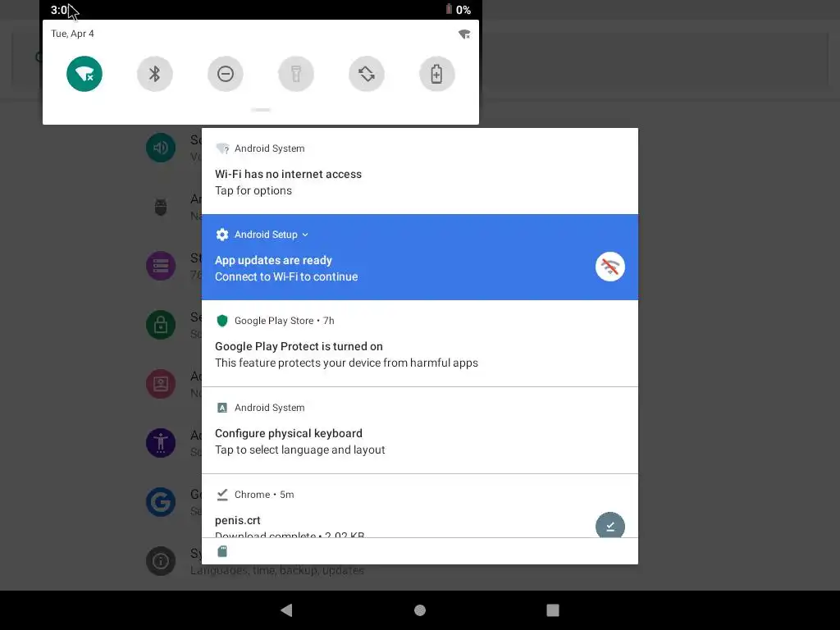The image size is (840, 630).
Task: Click the Android robot icon in the Settings list
Action: (161, 207)
